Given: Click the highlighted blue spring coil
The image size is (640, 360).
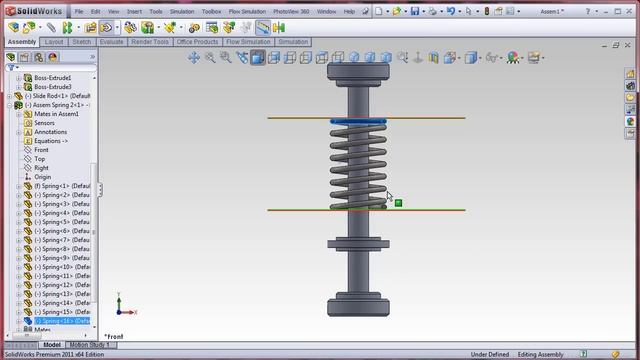Looking at the screenshot, I should tap(358, 121).
